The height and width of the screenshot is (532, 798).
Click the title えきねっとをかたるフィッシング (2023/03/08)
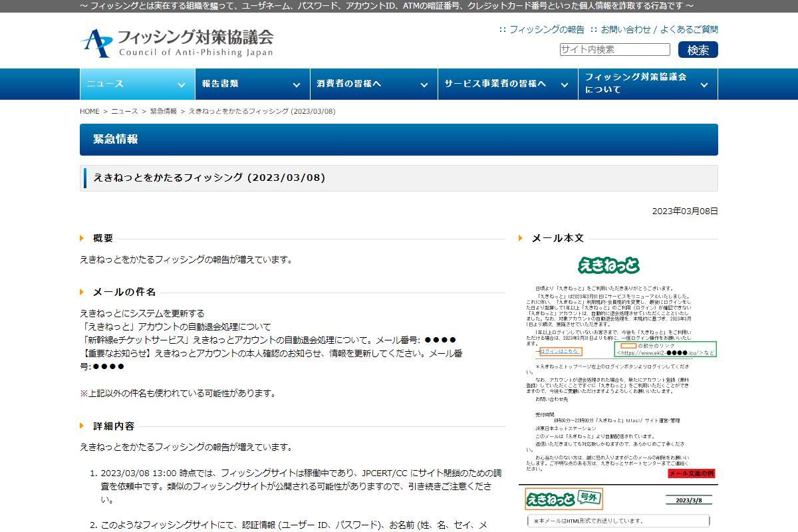click(209, 178)
